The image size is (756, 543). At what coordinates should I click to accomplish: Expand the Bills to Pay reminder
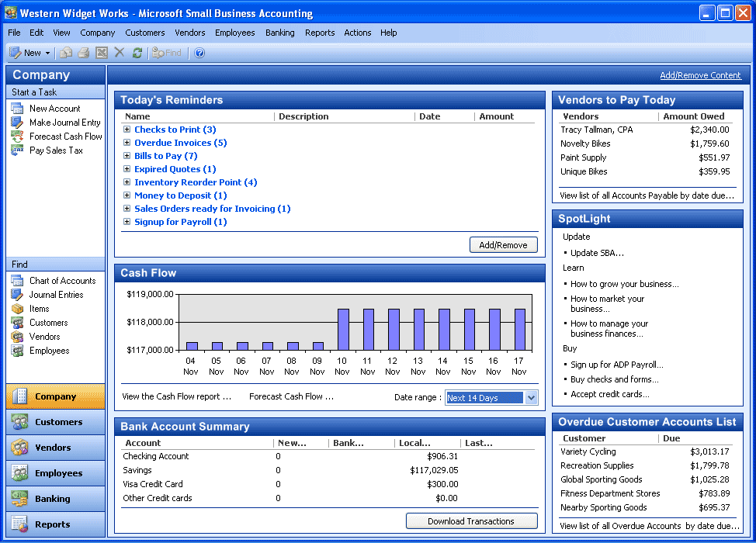127,156
